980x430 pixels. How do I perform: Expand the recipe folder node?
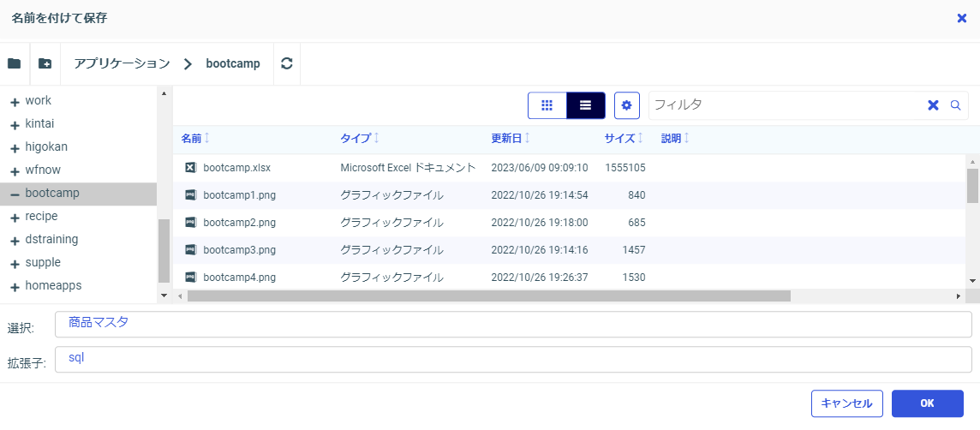point(15,218)
